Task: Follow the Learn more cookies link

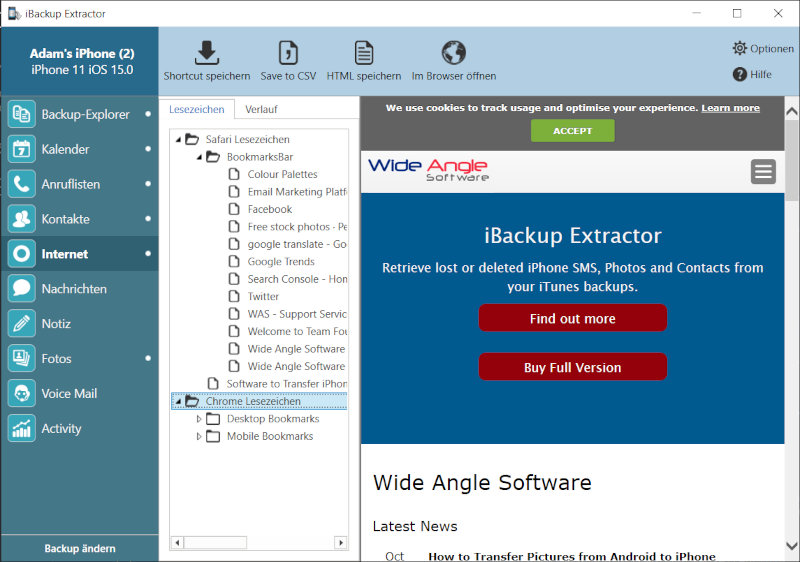Action: pyautogui.click(x=730, y=108)
